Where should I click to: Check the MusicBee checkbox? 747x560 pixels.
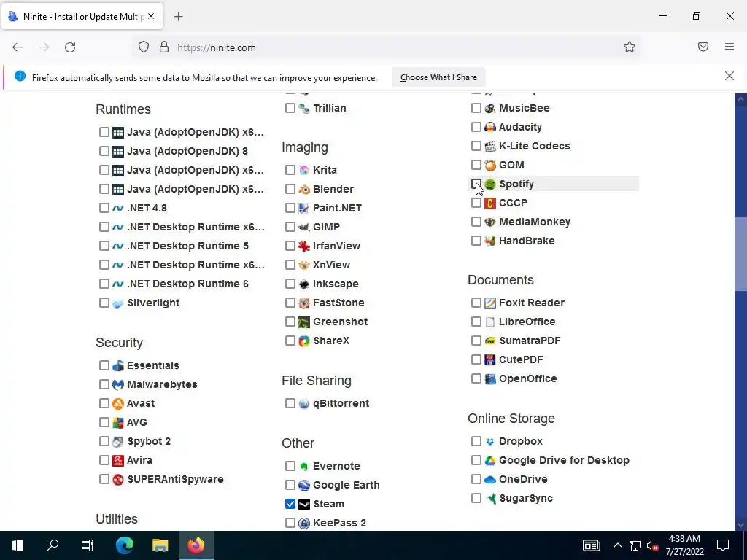476,108
